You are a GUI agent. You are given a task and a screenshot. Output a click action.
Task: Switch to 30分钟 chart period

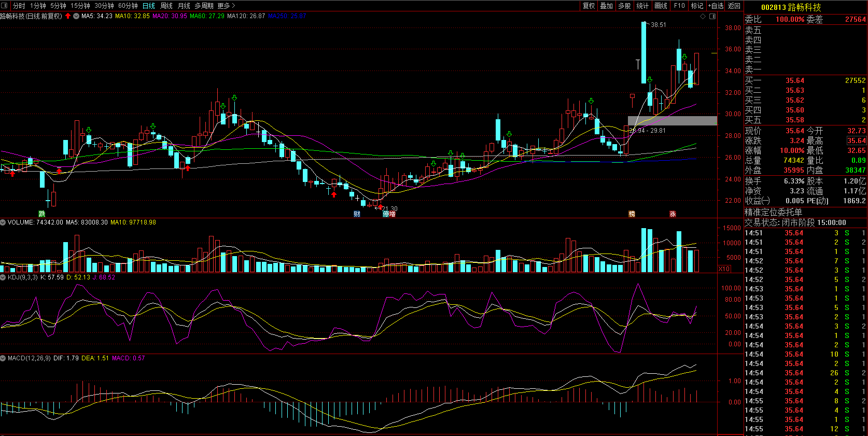coord(104,6)
